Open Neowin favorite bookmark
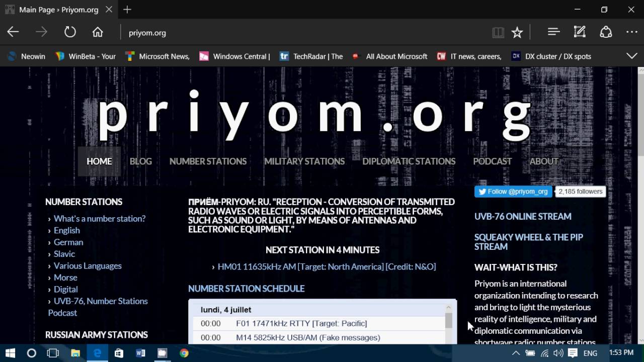The height and width of the screenshot is (362, 644). point(27,56)
